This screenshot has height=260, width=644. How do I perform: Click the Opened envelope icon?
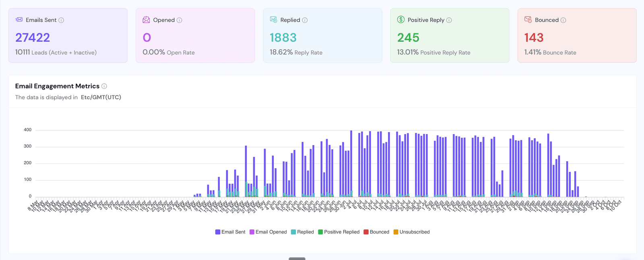point(146,20)
